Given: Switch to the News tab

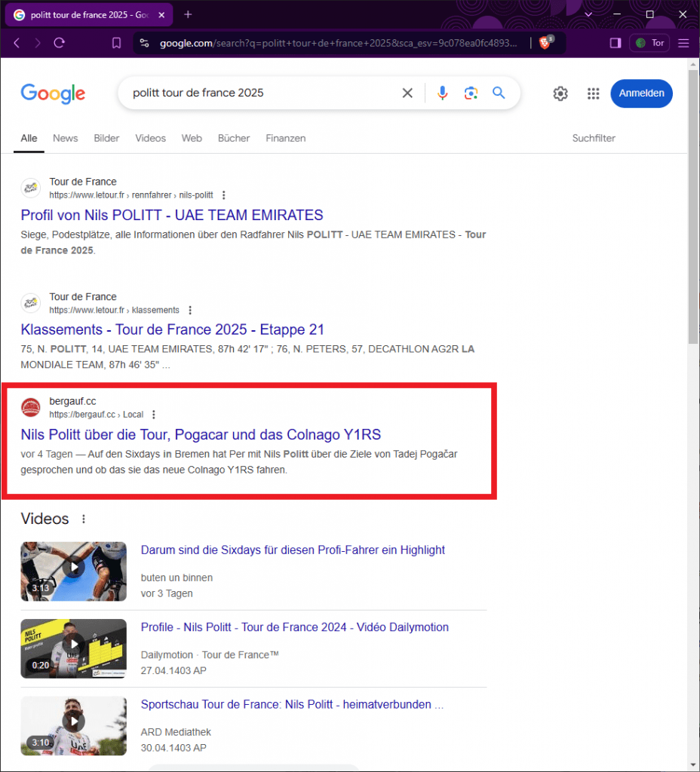Looking at the screenshot, I should [x=65, y=138].
